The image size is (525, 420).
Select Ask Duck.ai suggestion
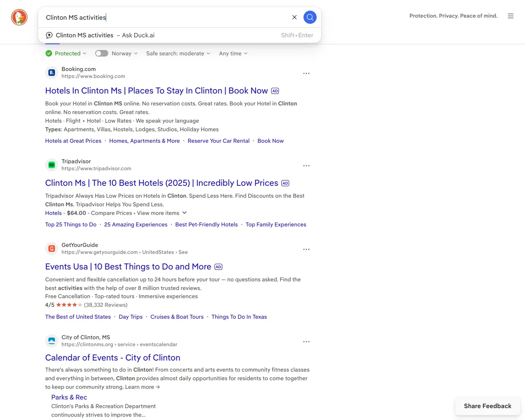tap(105, 35)
